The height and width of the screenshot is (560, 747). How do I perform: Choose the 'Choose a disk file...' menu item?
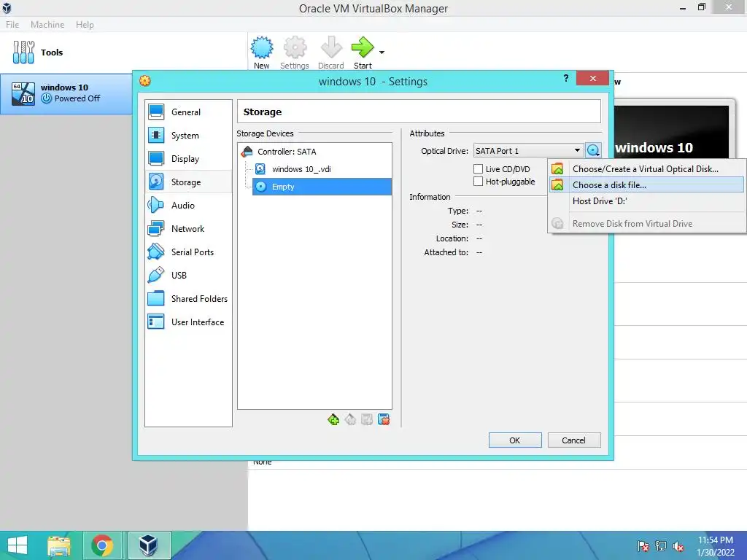[x=646, y=184]
